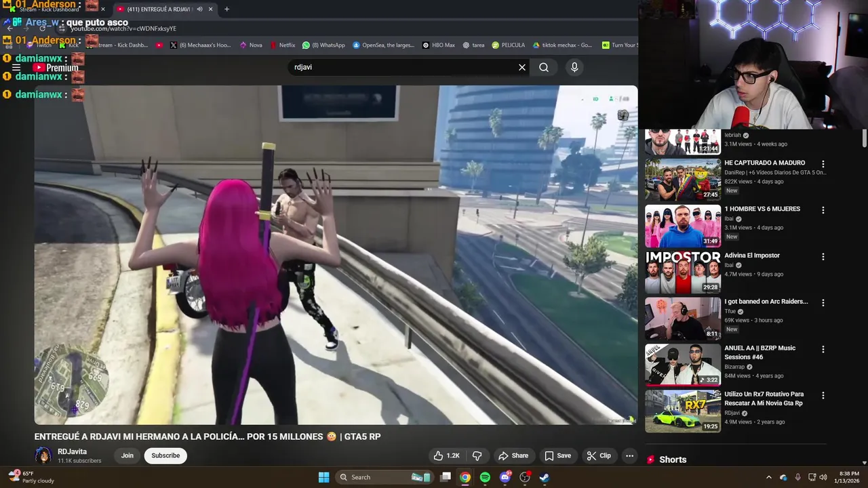Open the Netflix bookmark
Image resolution: width=868 pixels, height=488 pixels.
coord(283,45)
